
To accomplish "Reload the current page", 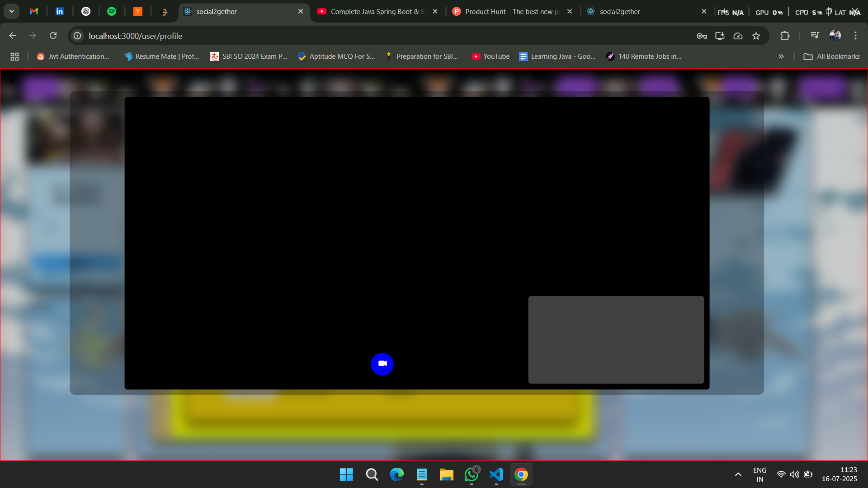I will click(x=53, y=36).
